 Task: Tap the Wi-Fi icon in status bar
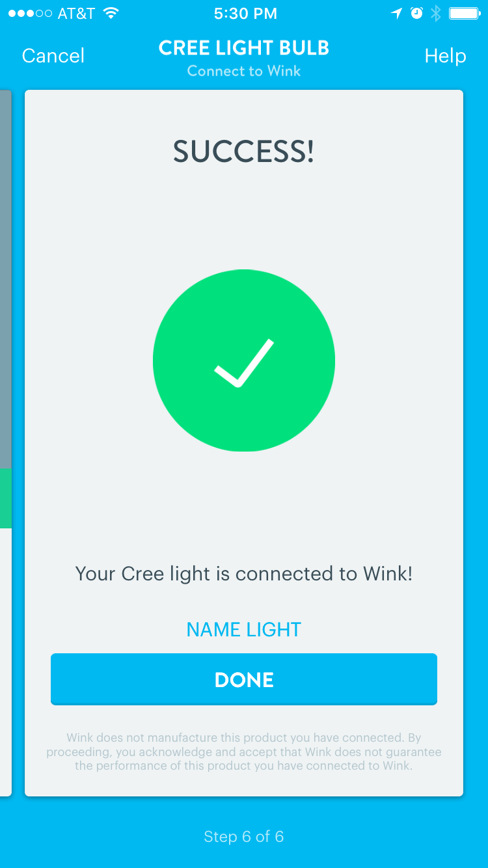[111, 13]
